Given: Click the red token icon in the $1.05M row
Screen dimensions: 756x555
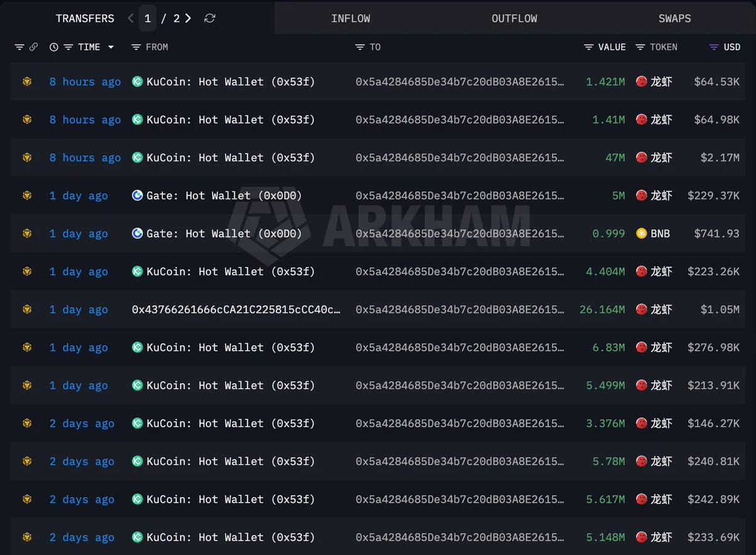Looking at the screenshot, I should tap(641, 309).
